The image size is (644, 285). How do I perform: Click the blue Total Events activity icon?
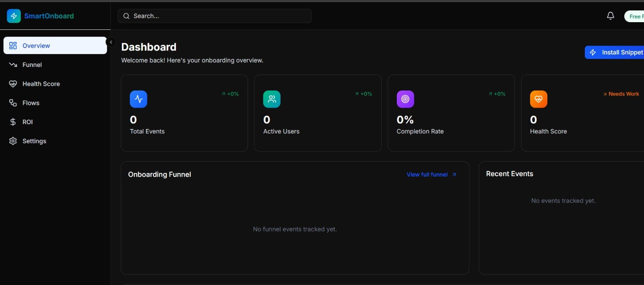(138, 99)
